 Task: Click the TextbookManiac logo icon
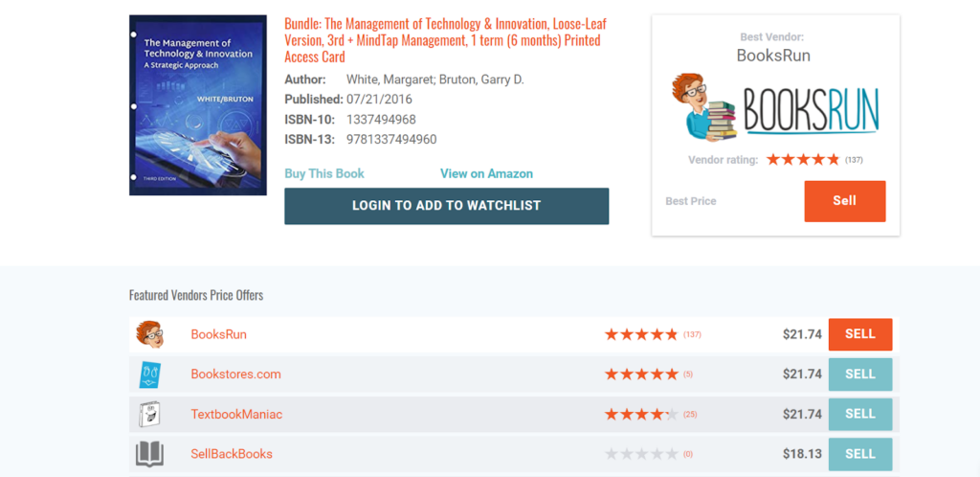click(150, 414)
